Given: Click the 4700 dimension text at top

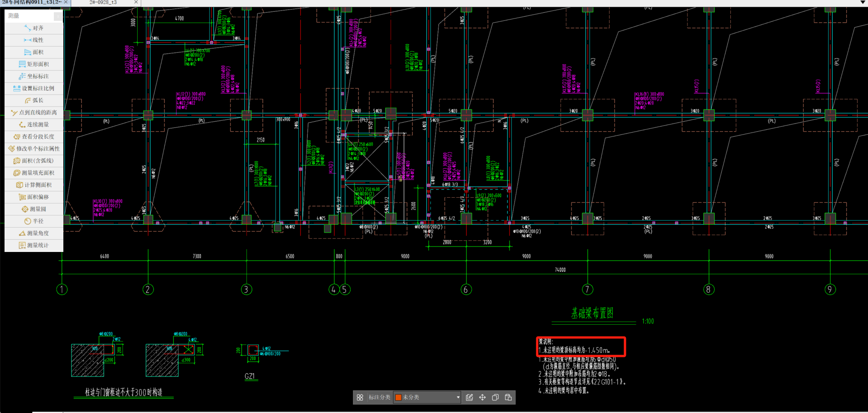Looking at the screenshot, I should (x=179, y=19).
